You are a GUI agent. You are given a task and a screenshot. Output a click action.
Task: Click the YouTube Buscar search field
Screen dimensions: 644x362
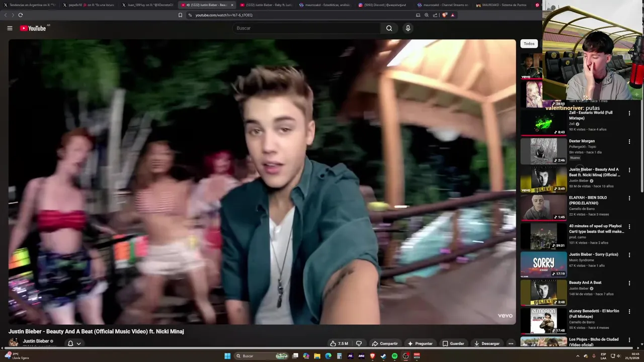(307, 28)
